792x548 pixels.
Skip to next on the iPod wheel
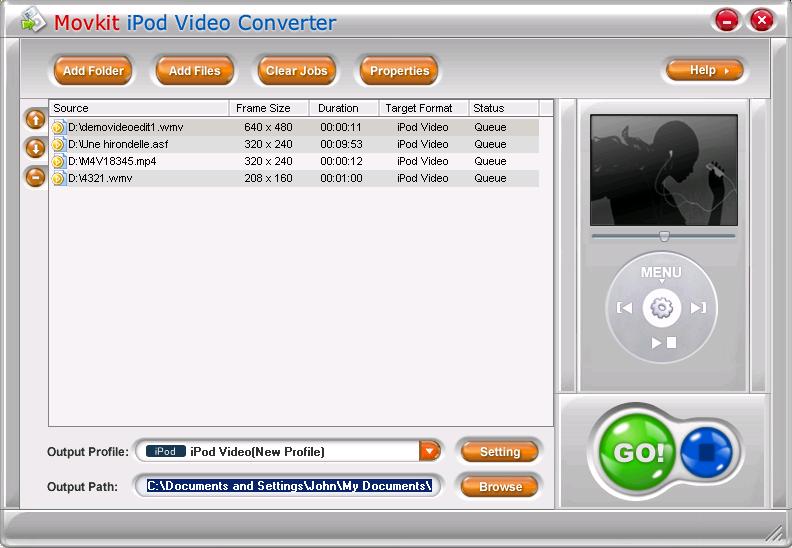point(699,308)
